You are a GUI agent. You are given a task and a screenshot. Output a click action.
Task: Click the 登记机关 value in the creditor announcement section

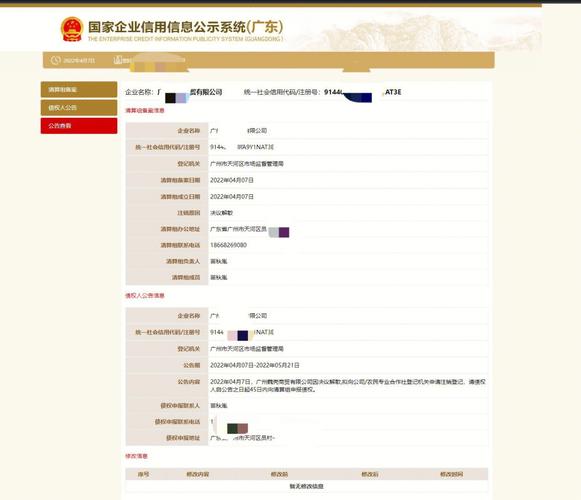tap(246, 349)
